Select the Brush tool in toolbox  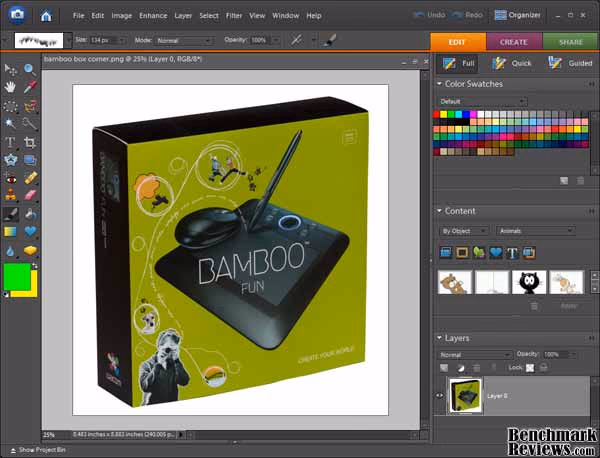pos(10,214)
